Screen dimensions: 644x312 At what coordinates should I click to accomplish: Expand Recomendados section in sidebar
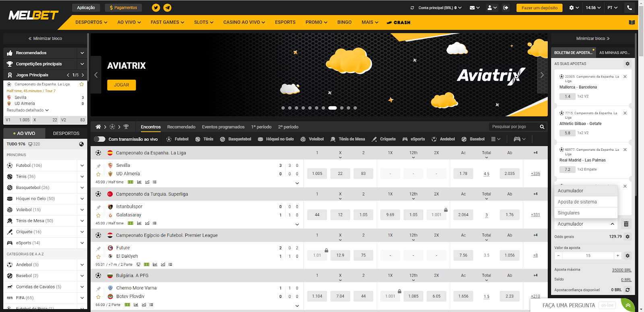pyautogui.click(x=82, y=53)
